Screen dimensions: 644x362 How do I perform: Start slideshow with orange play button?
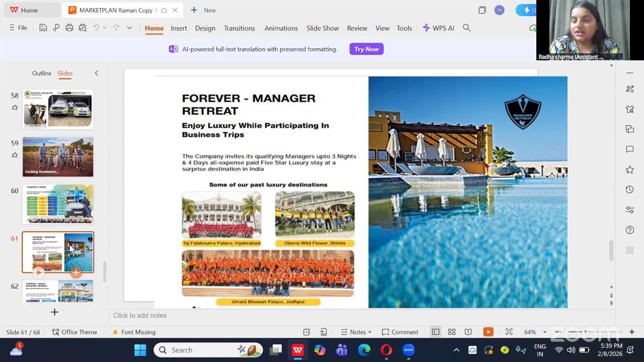(488, 332)
